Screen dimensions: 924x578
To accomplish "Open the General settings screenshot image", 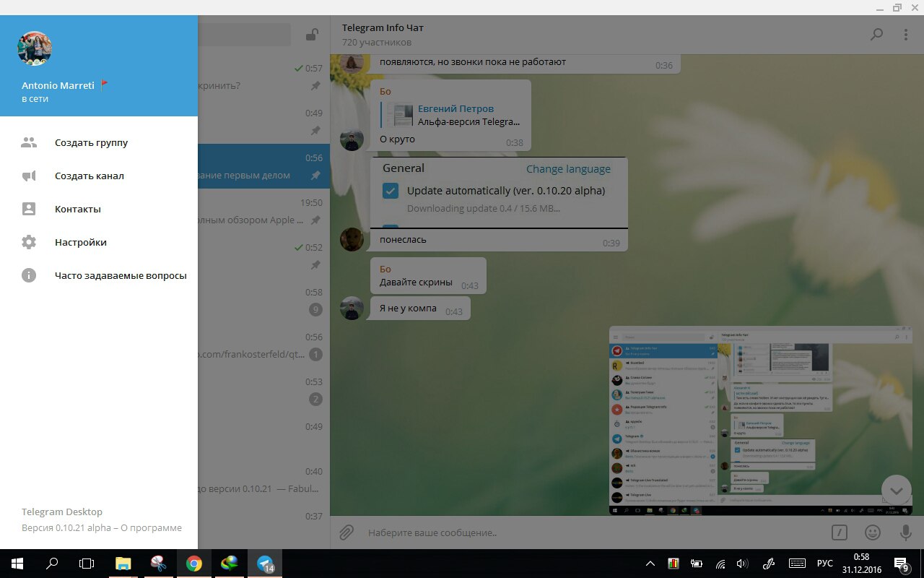I will pos(499,193).
